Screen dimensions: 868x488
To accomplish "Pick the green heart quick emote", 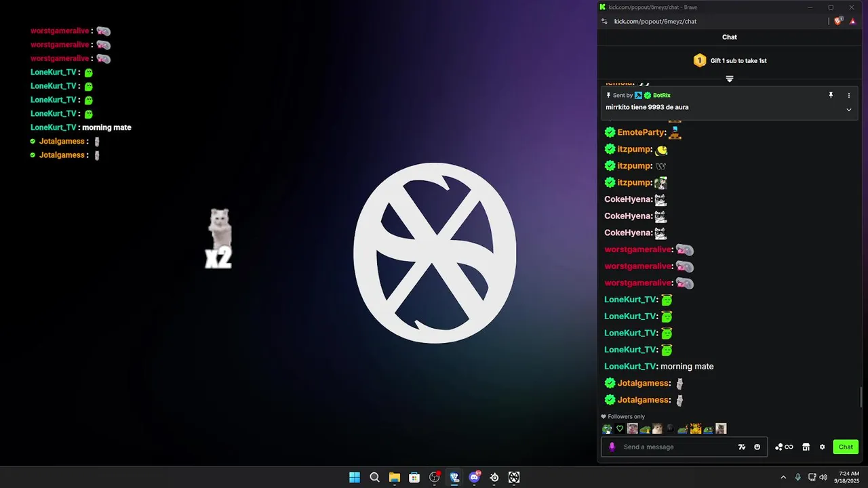I will (x=619, y=428).
